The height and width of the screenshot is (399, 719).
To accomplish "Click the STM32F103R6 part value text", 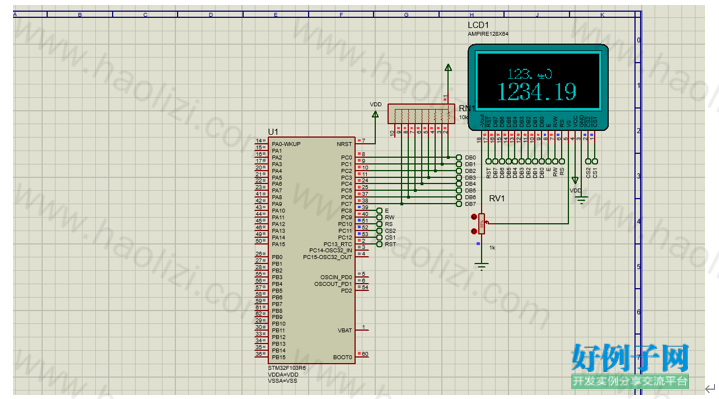I will pos(287,368).
